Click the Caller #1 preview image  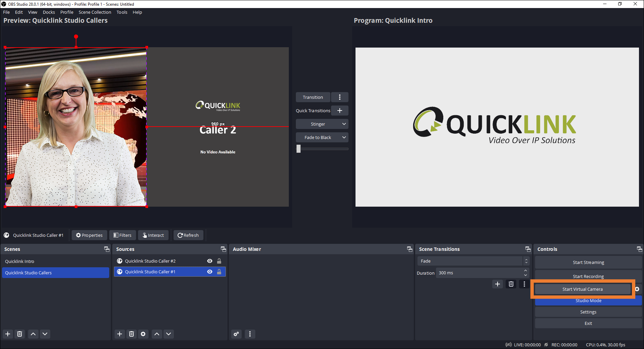[x=76, y=127]
